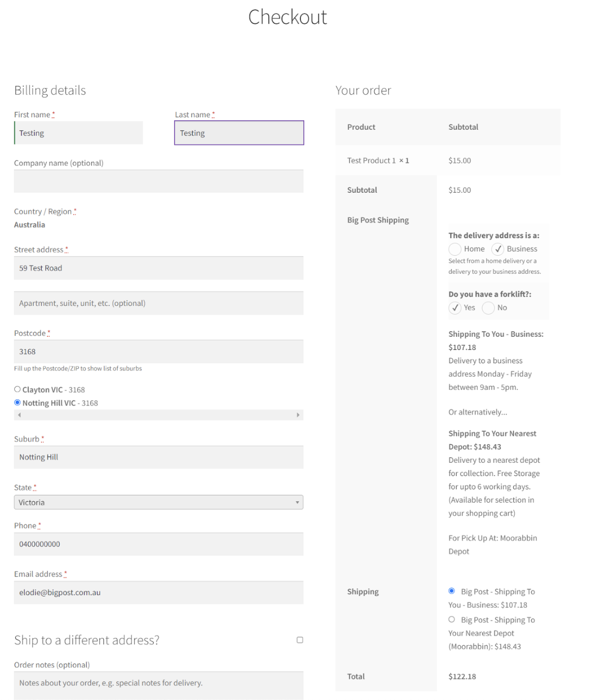Choose Home delivery address type

[x=455, y=249]
